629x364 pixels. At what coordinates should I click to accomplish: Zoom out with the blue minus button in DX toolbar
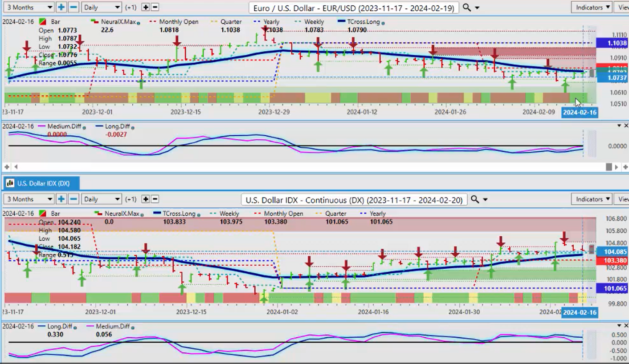click(74, 199)
